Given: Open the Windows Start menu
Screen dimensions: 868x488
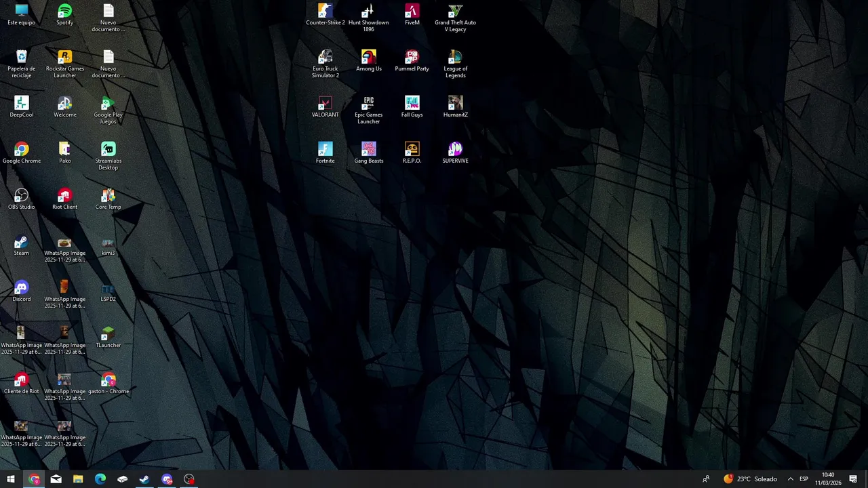Looking at the screenshot, I should (x=11, y=479).
